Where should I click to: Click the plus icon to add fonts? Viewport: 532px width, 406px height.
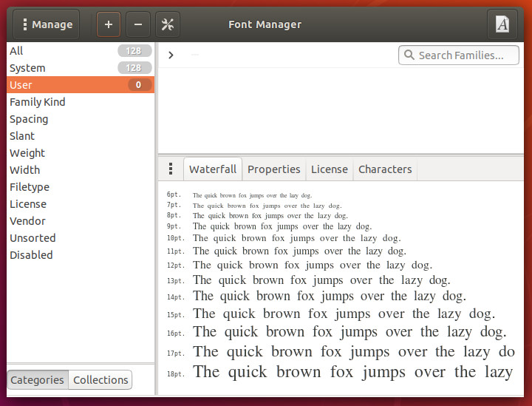108,24
